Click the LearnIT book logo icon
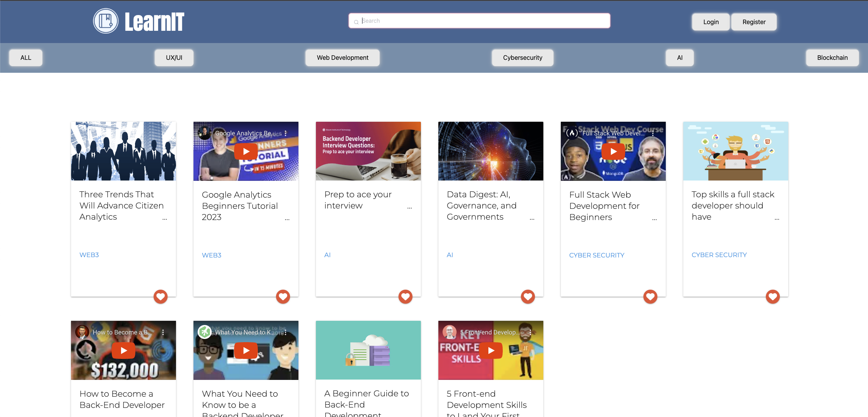Viewport: 868px width, 417px height. coord(106,21)
